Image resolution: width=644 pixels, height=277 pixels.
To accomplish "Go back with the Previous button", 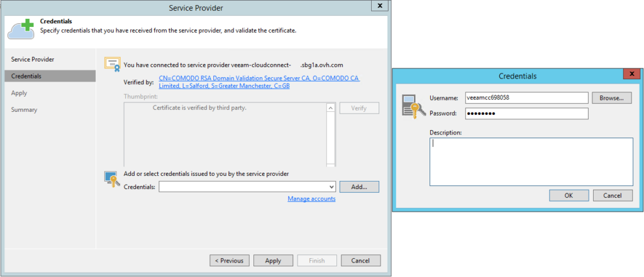I will 229,261.
